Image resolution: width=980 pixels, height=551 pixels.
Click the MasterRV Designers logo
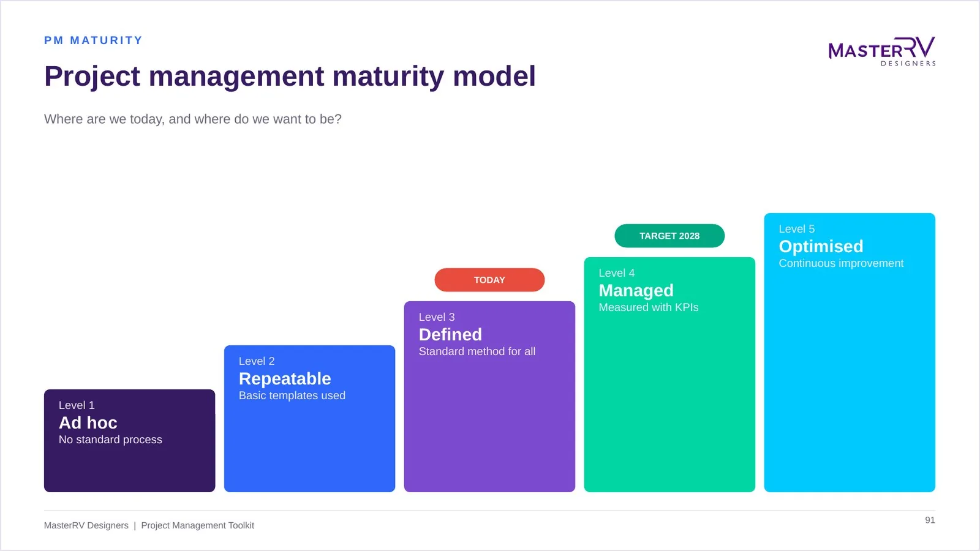tap(882, 51)
